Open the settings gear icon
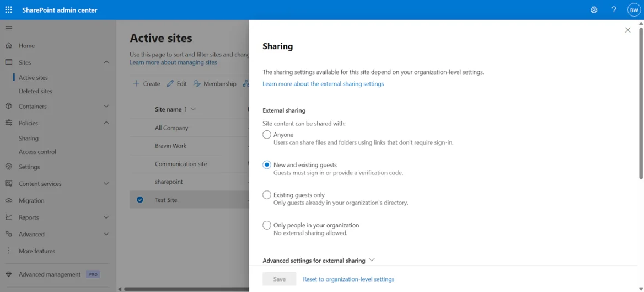 594,10
